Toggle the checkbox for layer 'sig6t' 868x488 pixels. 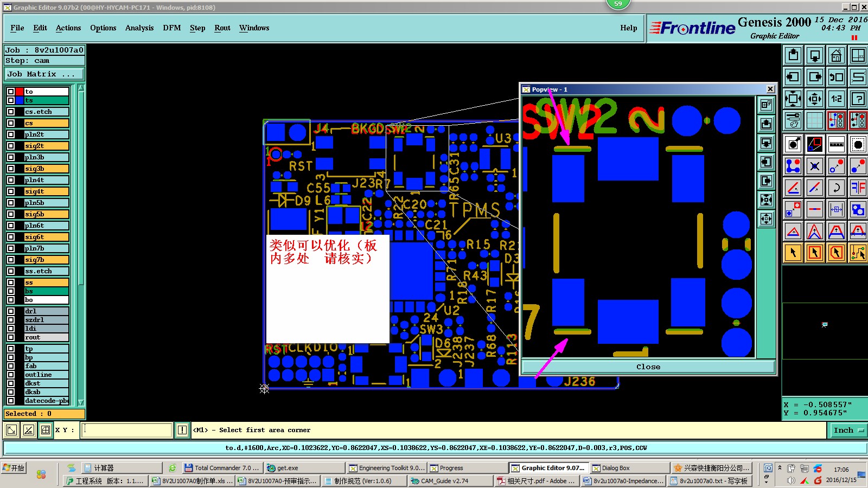tap(11, 237)
